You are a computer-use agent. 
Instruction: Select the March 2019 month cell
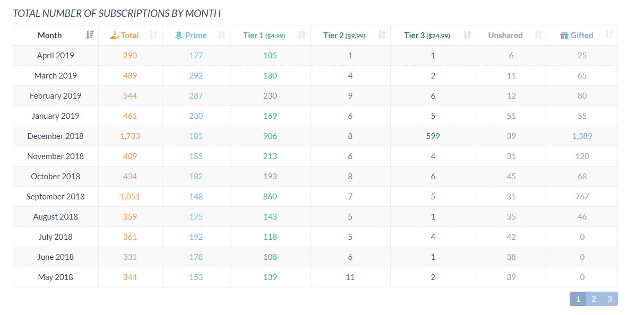pos(56,75)
